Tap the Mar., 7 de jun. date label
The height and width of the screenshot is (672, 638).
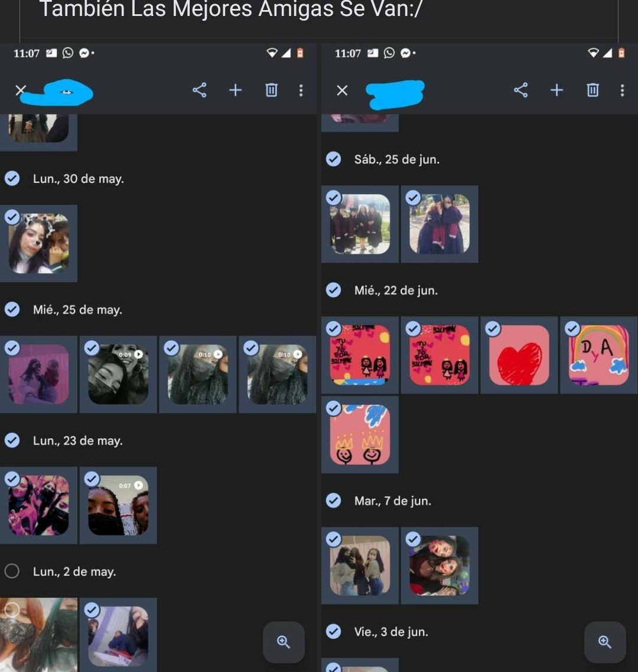click(x=393, y=501)
